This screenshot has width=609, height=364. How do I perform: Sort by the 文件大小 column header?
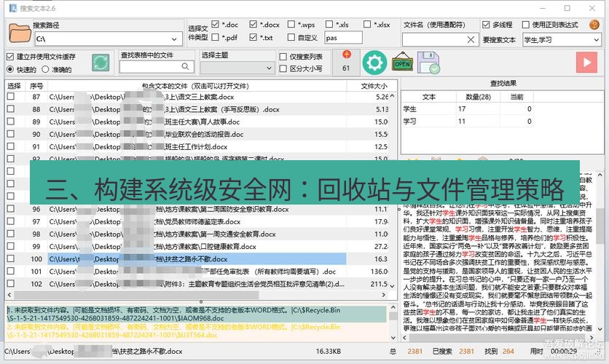374,86
